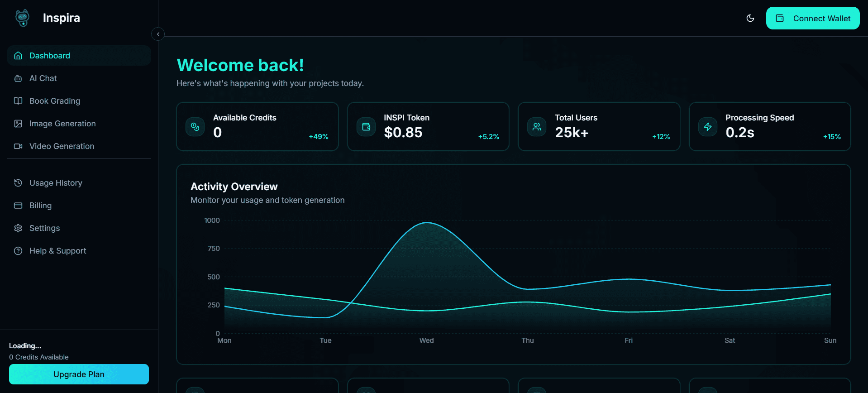Open Settings via the gear icon
Screen dimensions: 868x393
pyautogui.click(x=18, y=228)
